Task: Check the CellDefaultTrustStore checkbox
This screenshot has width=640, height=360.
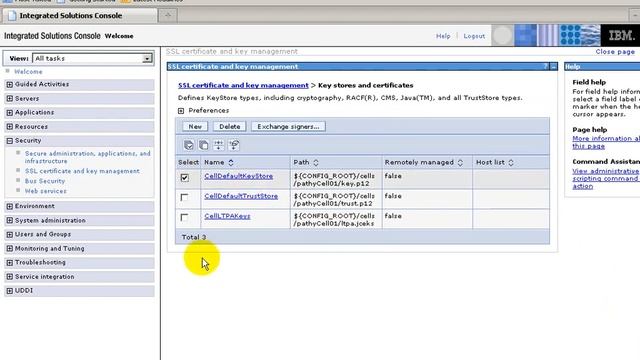Action: point(184,198)
